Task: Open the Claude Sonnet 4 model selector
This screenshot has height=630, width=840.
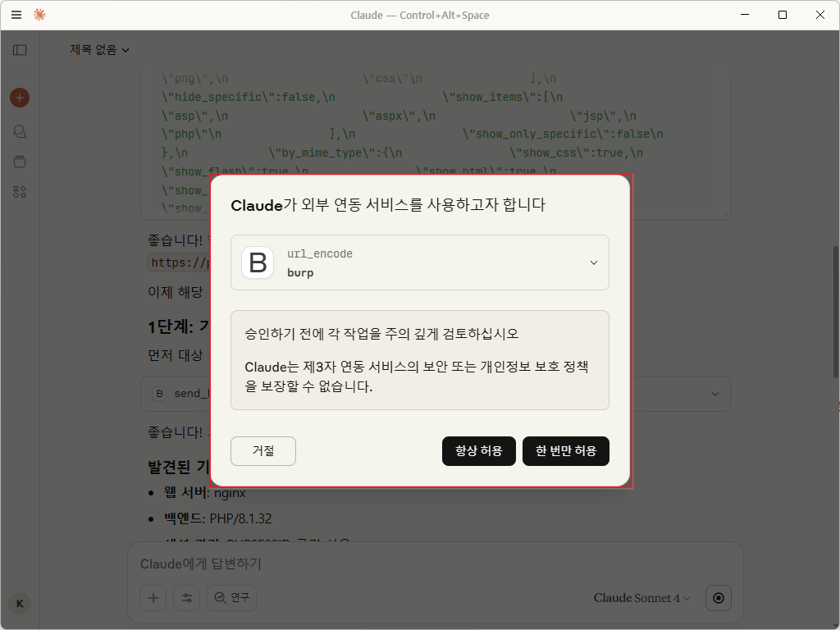Action: [x=641, y=598]
